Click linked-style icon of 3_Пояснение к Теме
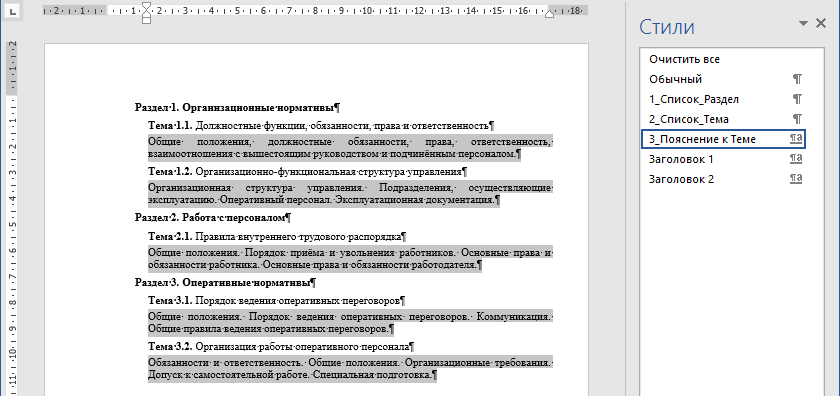Image resolution: width=840 pixels, height=396 pixels. point(796,139)
